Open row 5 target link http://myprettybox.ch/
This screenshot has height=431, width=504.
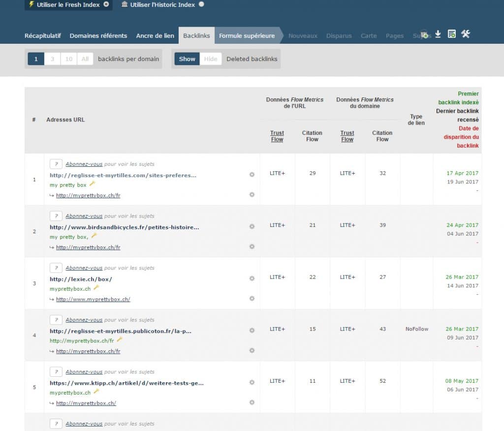pos(86,403)
